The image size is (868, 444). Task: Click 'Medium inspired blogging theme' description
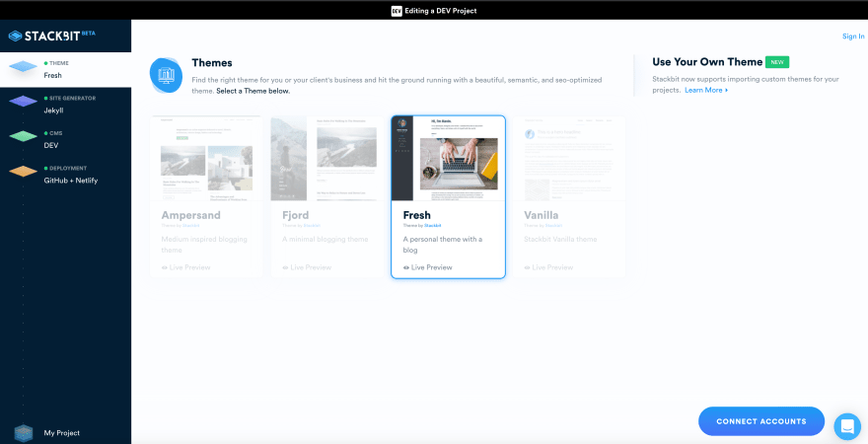coord(204,245)
